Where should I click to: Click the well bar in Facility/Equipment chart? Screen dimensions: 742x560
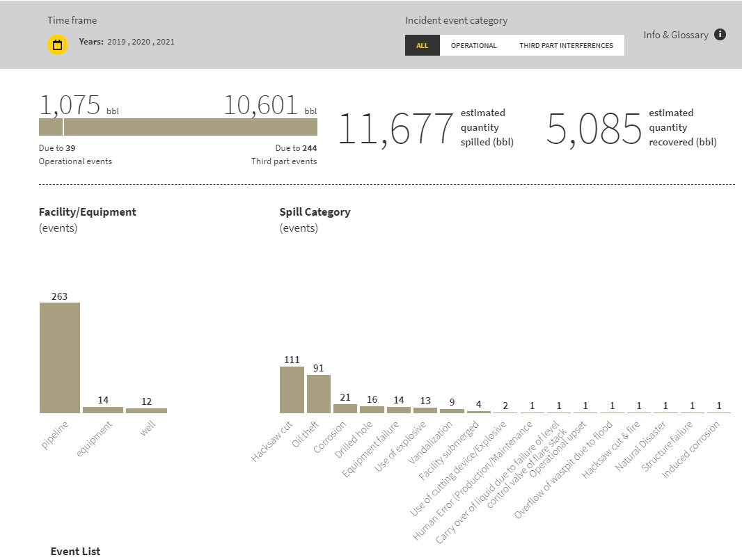click(146, 410)
